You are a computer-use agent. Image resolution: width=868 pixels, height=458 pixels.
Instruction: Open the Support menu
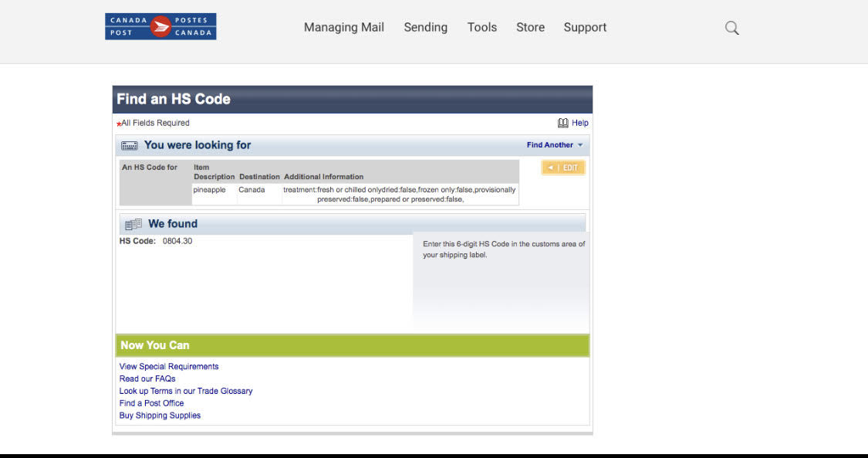click(x=585, y=27)
